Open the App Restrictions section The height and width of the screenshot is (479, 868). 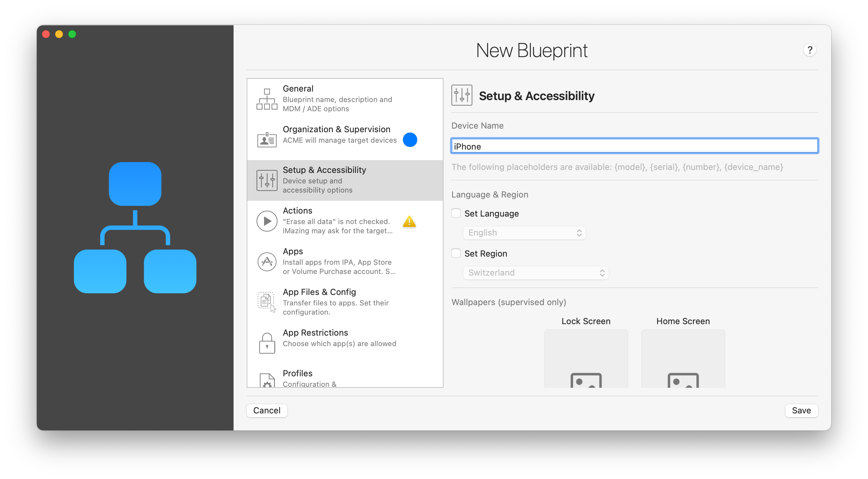coord(345,343)
